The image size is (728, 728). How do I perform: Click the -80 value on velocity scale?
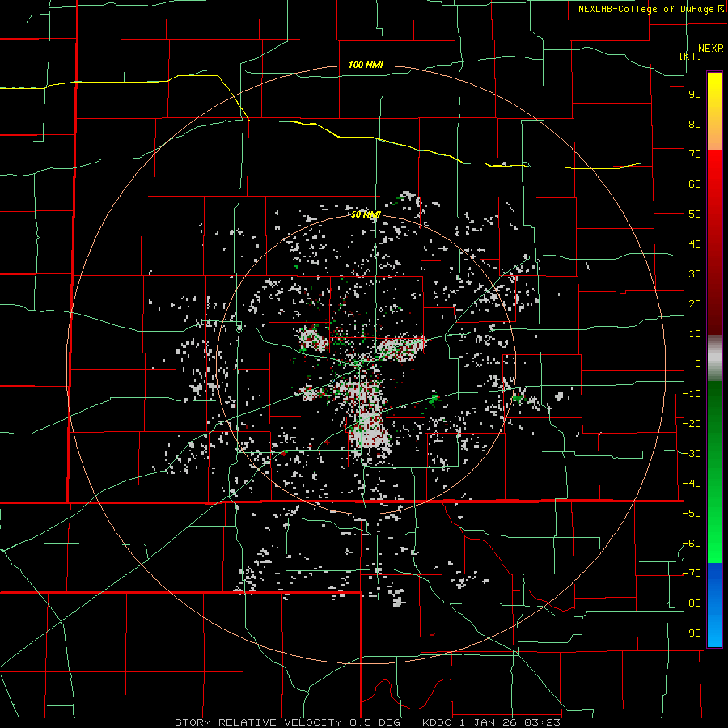tap(692, 603)
